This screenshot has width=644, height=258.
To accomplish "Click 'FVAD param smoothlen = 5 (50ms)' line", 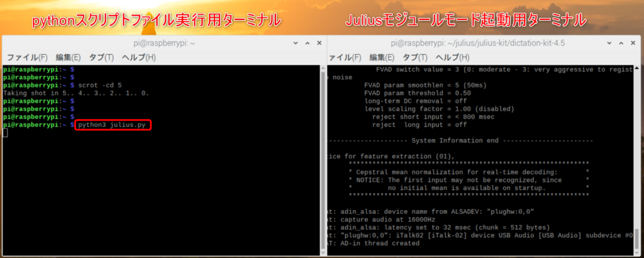I will click(425, 86).
